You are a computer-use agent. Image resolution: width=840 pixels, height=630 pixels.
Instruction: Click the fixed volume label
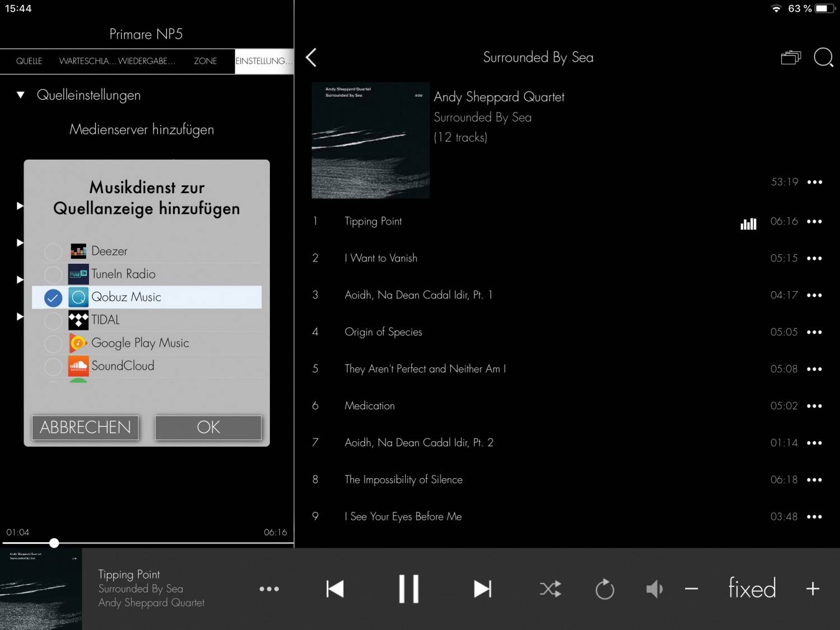tap(752, 589)
